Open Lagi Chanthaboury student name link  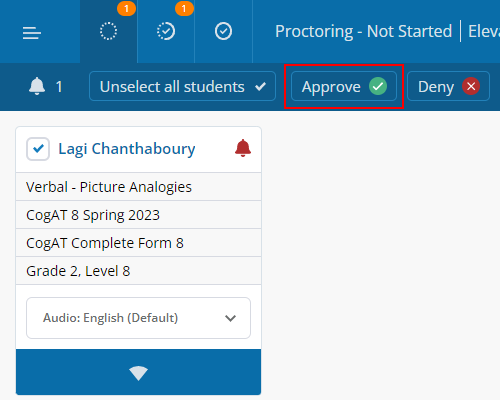click(x=127, y=149)
